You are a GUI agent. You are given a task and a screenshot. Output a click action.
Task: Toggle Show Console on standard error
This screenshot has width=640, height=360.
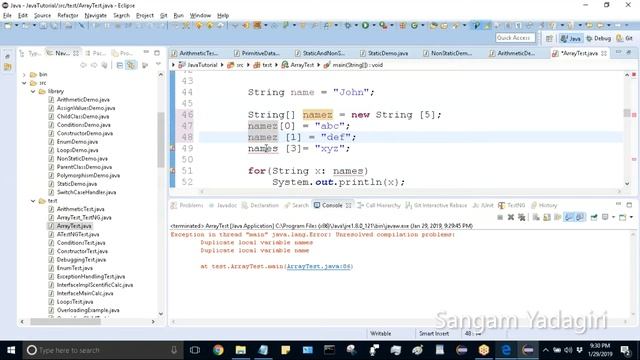pos(580,218)
